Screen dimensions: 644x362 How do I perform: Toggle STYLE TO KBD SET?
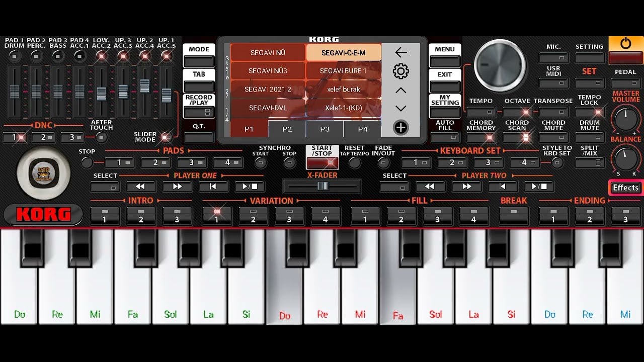click(x=557, y=162)
